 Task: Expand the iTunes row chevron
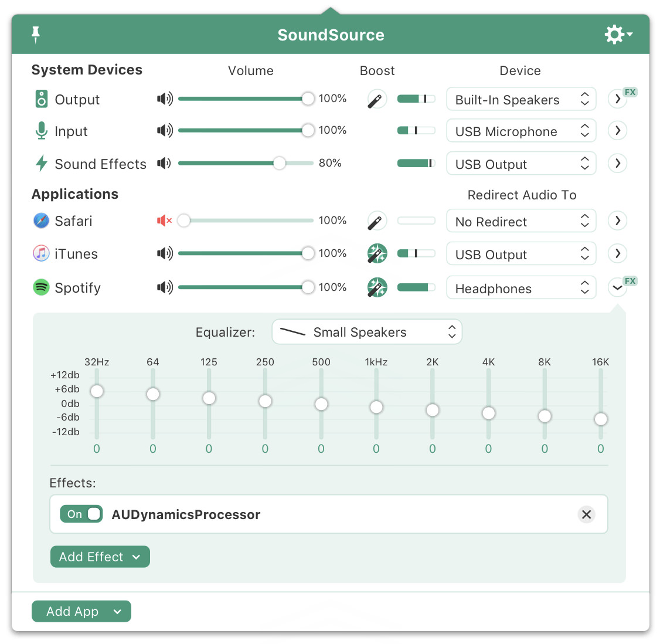click(617, 253)
